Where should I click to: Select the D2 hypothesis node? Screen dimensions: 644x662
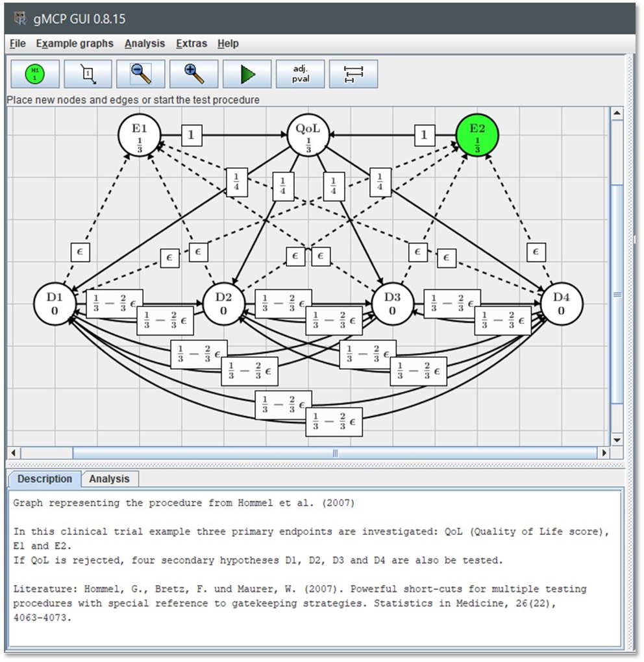[x=224, y=304]
